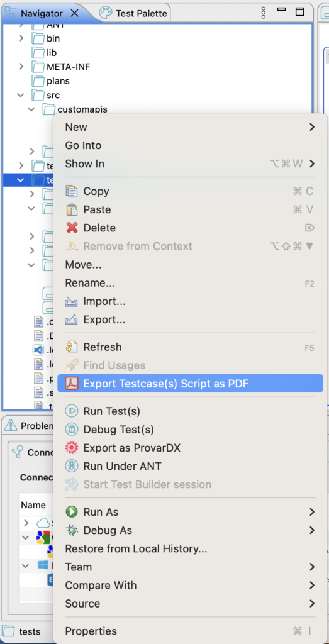Collapse the customapis folder

[x=31, y=109]
